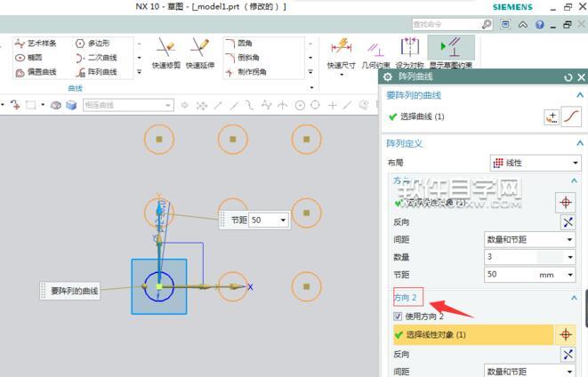The height and width of the screenshot is (377, 588).
Task: Open the 几何约束 geometric constraints tool
Action: coord(375,53)
